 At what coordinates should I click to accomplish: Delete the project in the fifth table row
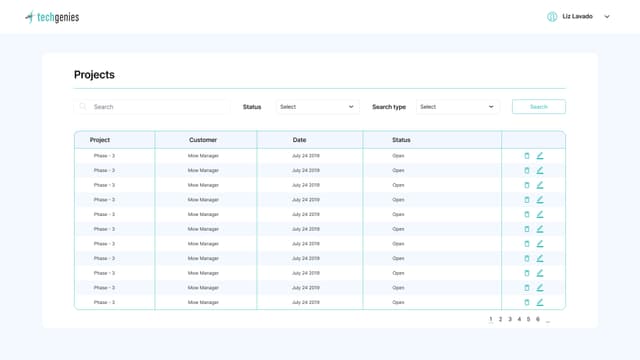(527, 215)
